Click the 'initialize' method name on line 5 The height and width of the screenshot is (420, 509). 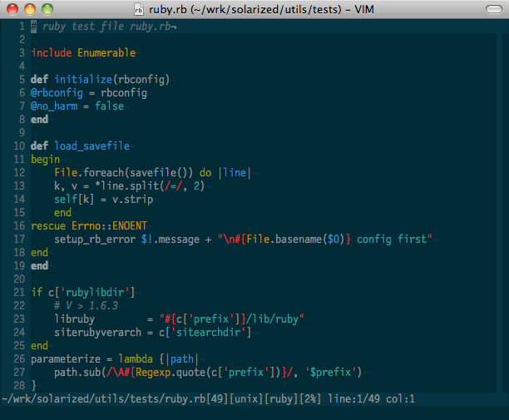[83, 80]
